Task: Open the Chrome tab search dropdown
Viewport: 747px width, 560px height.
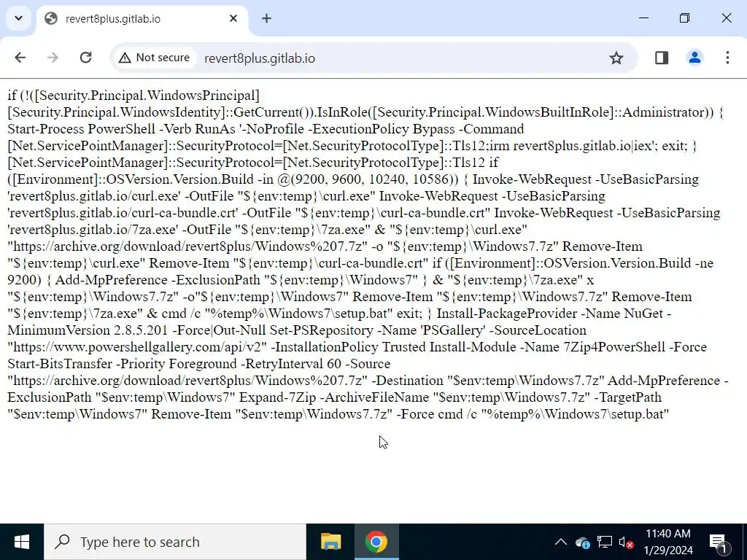Action: tap(18, 18)
